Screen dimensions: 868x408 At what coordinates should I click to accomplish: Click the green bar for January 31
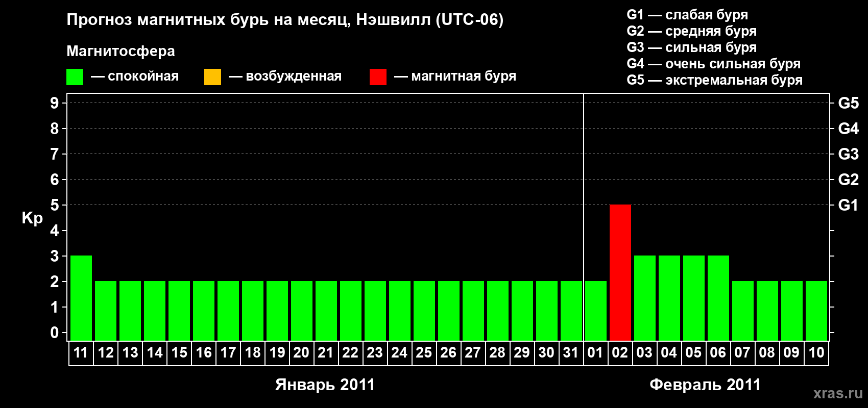(x=571, y=311)
